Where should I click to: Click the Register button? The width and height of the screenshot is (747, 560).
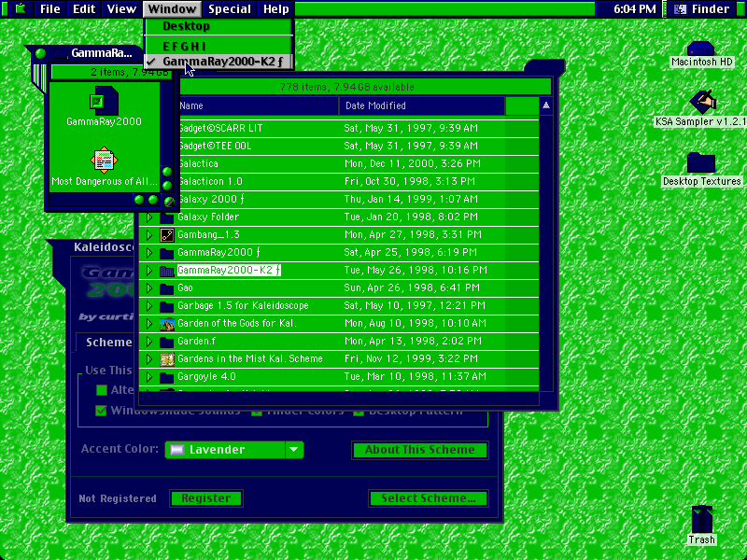pyautogui.click(x=205, y=498)
